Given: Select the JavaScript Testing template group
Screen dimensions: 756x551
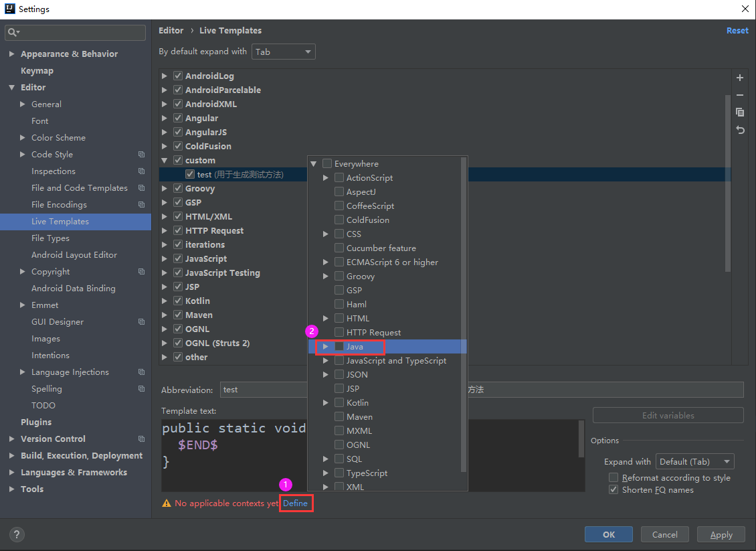Looking at the screenshot, I should 222,272.
